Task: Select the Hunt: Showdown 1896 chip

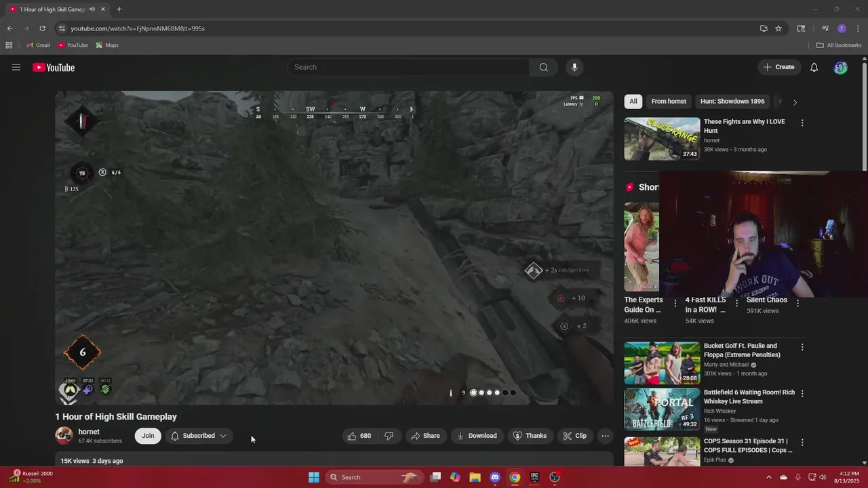Action: click(732, 102)
